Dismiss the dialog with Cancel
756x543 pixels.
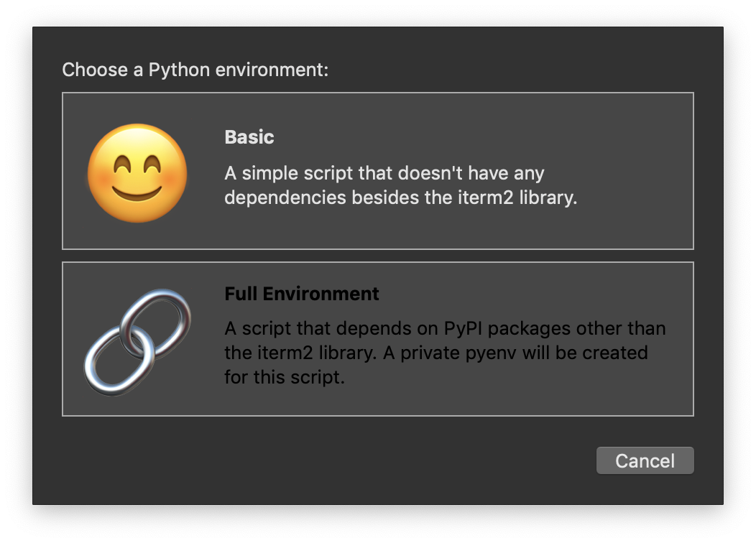click(x=645, y=460)
